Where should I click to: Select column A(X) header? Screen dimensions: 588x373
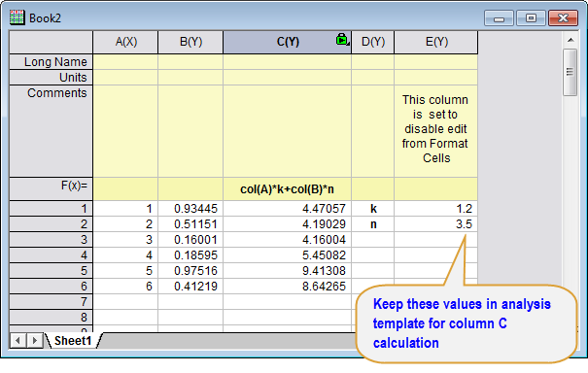pos(125,42)
